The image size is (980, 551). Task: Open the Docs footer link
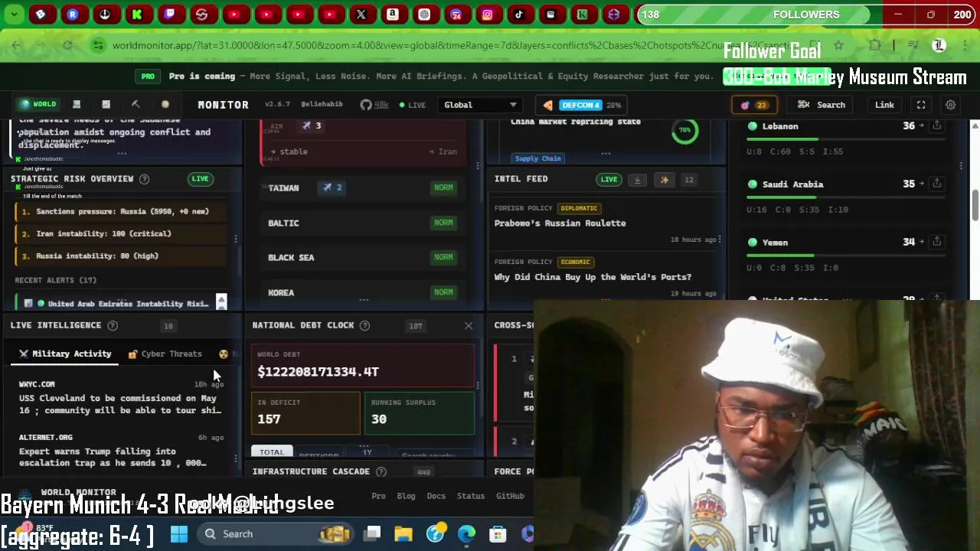point(436,496)
